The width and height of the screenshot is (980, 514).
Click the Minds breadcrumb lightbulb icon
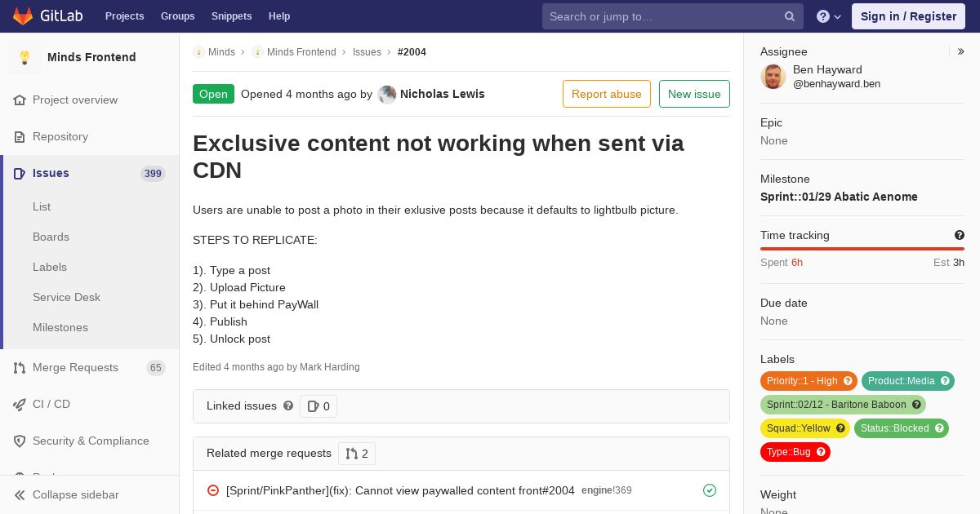point(198,52)
